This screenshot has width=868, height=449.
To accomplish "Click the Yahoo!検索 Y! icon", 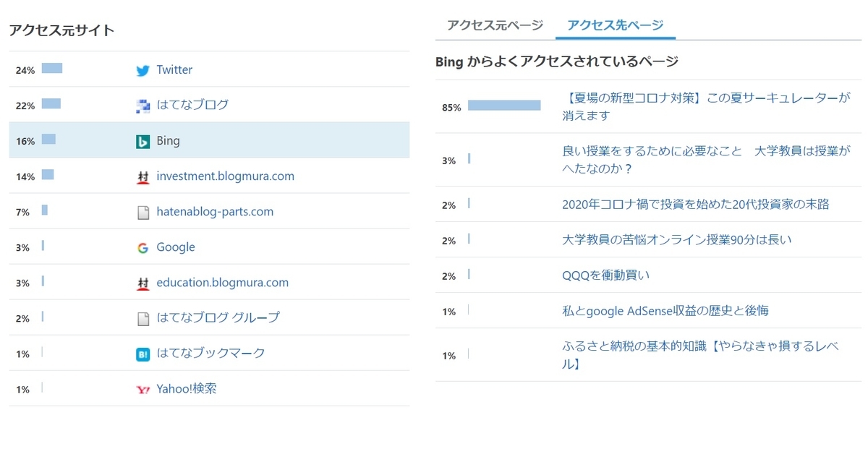I will coord(142,389).
